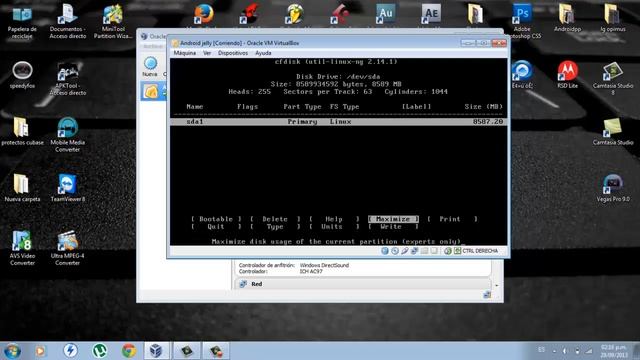Select the Quit option in cfdisk
Image resolution: width=640 pixels, height=360 pixels.
(x=216, y=227)
